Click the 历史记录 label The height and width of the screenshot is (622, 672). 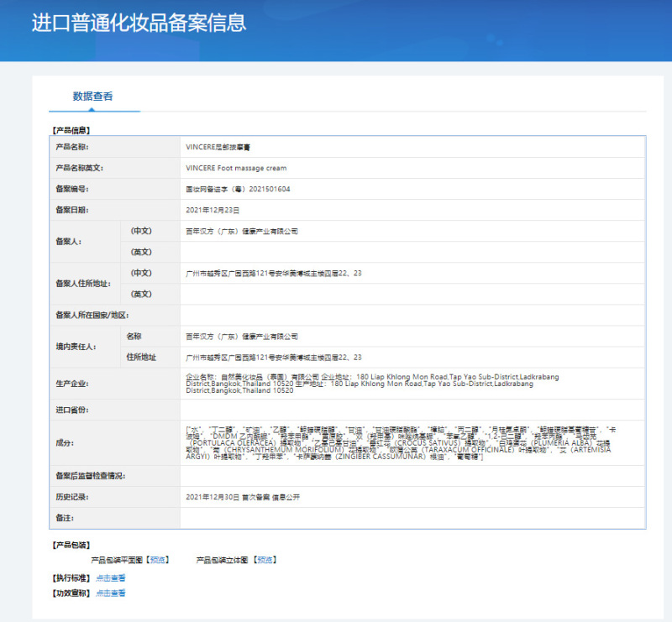pyautogui.click(x=72, y=497)
